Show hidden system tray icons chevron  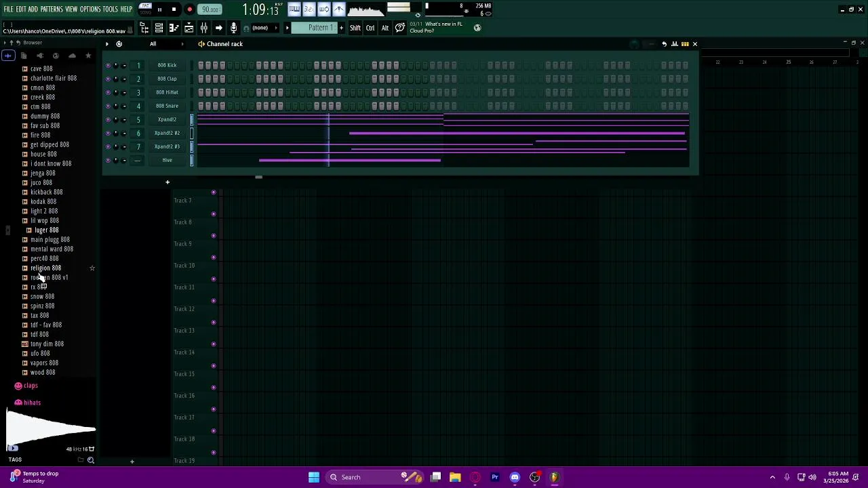coord(772,477)
